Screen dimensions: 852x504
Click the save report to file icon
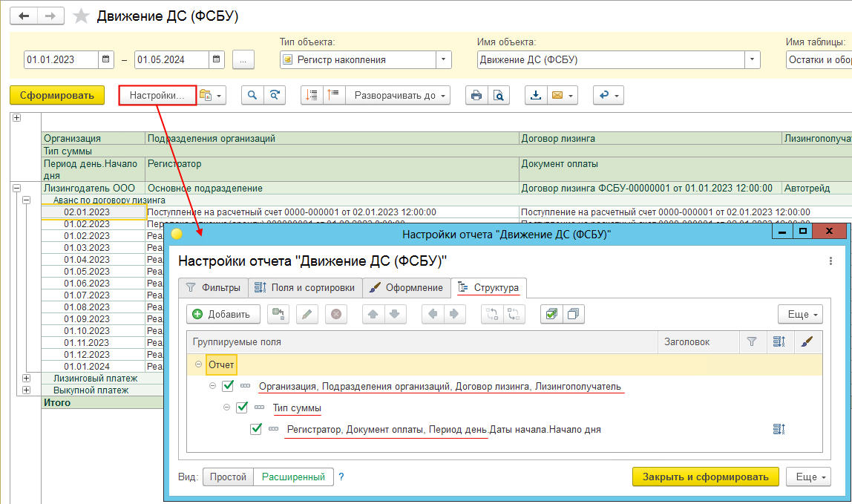(536, 95)
